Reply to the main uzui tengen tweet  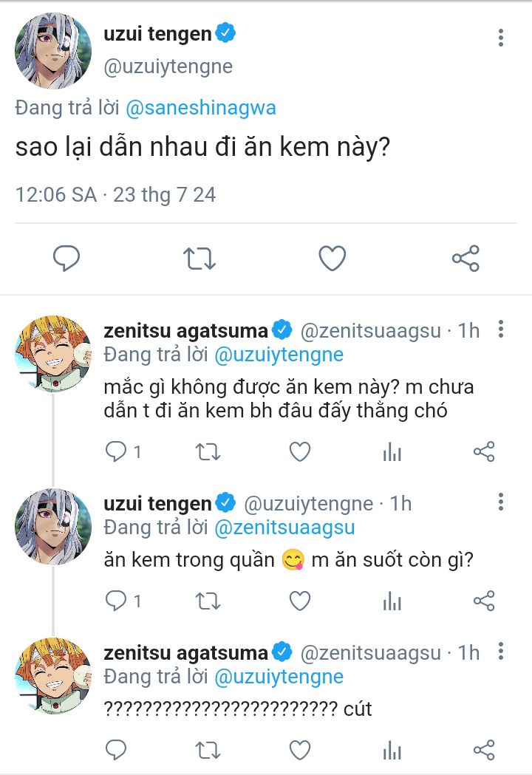66,258
